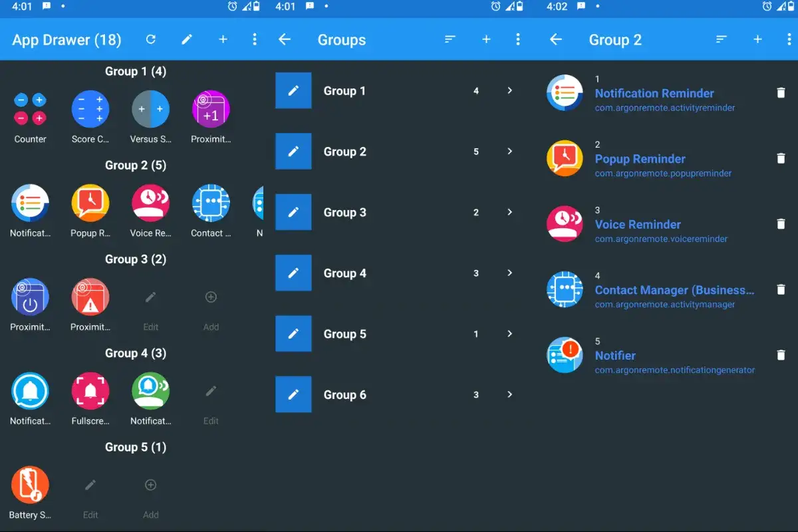The height and width of the screenshot is (532, 798).
Task: Tap the sort icon in Groups toolbar
Action: tap(450, 40)
